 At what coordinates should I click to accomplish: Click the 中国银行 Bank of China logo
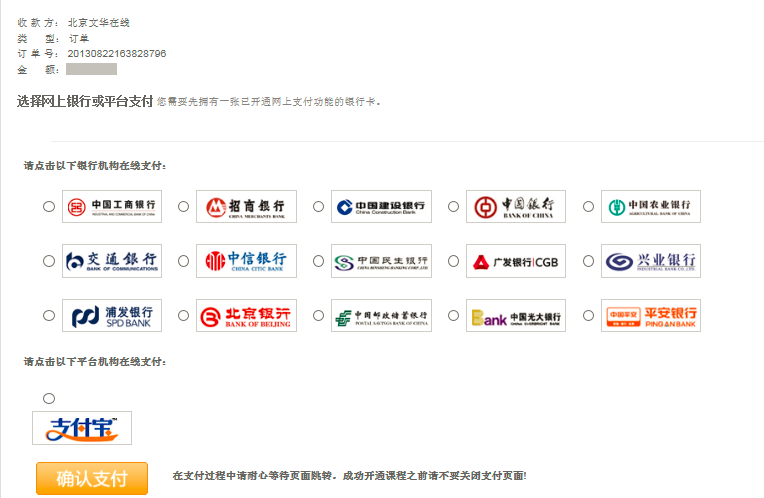(x=516, y=207)
